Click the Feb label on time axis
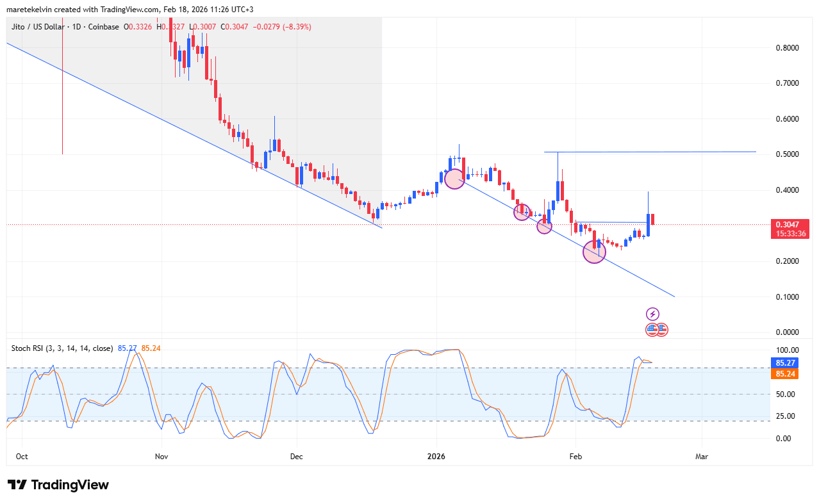Viewport: 819px width, 504px height. click(x=575, y=457)
